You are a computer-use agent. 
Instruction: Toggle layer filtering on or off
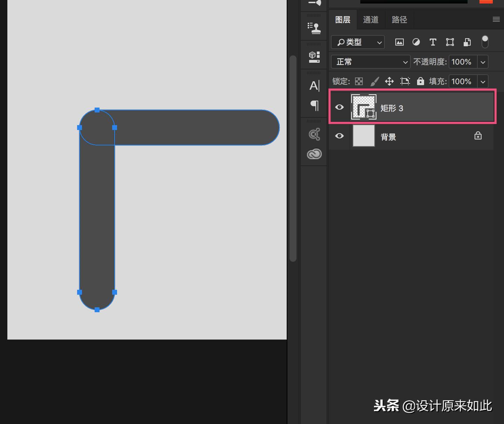[x=485, y=42]
